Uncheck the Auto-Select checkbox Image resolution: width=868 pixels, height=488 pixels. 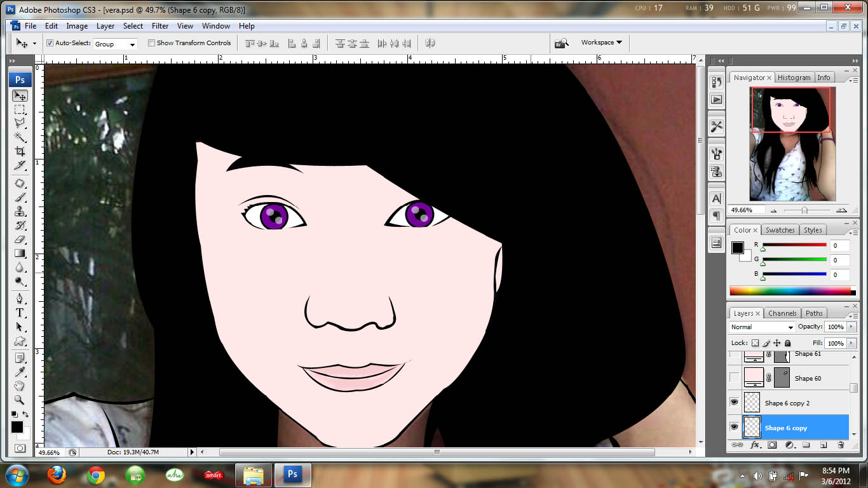click(50, 43)
